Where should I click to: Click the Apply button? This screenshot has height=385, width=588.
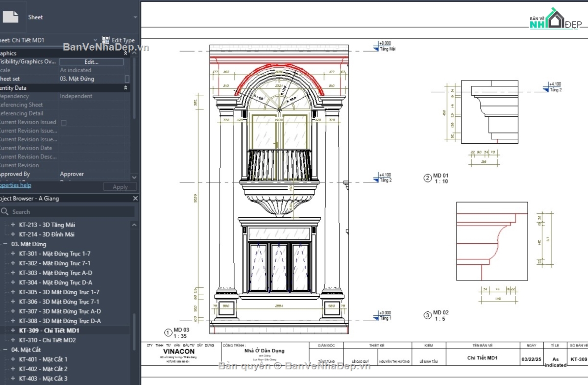coord(120,187)
